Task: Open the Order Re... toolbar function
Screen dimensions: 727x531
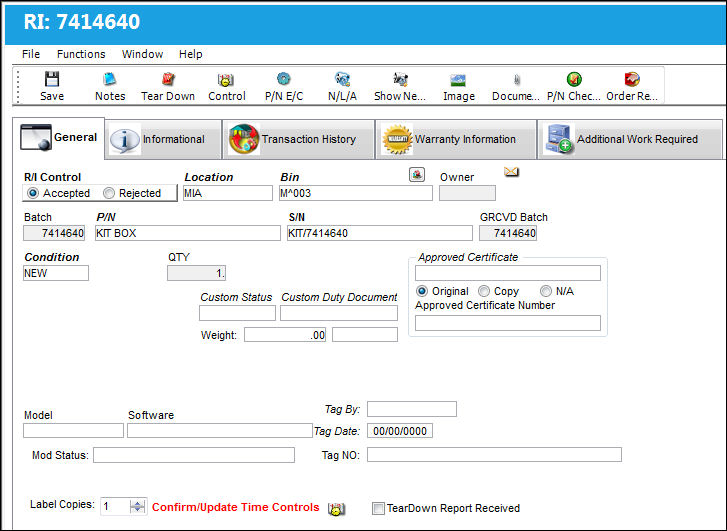Action: [x=632, y=86]
